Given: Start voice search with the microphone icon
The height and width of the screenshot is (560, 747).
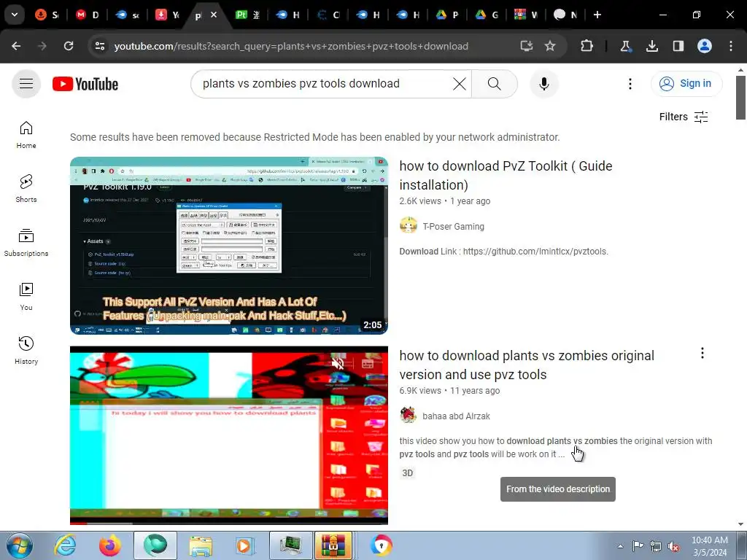Looking at the screenshot, I should [543, 84].
